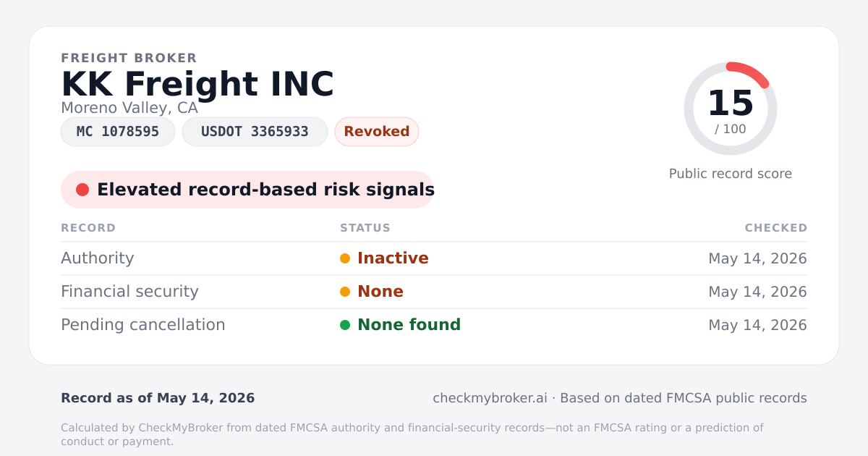Select the Pending cancellation record row
Viewport: 868px width, 456px height.
[x=434, y=325]
